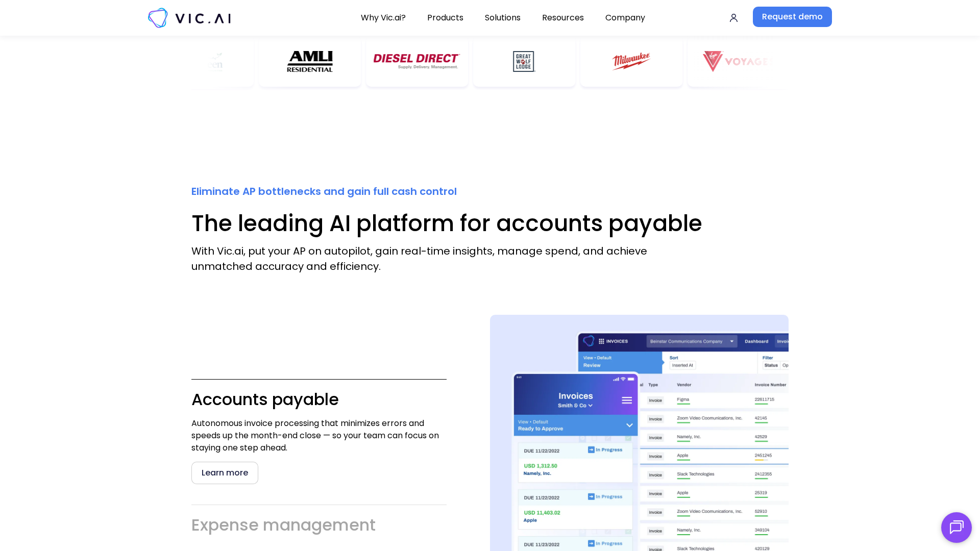Image resolution: width=980 pixels, height=551 pixels.
Task: Click Learn more under Accounts payable
Action: point(225,473)
